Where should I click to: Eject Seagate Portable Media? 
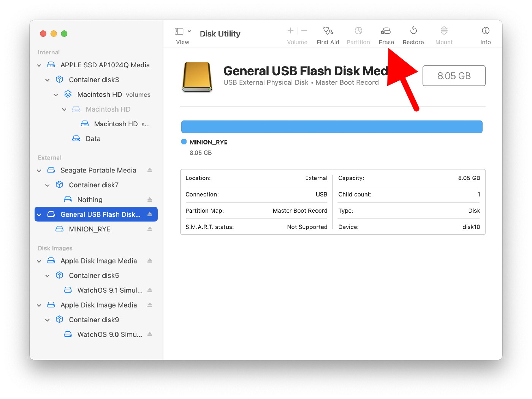150,170
